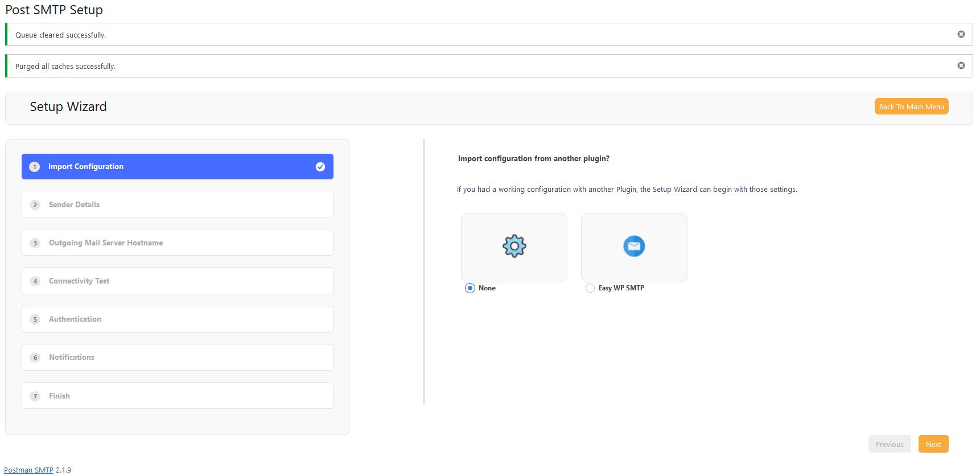Click the Easy WP SMTP envelope icon
Viewport: 980px width, 476px height.
coord(634,246)
